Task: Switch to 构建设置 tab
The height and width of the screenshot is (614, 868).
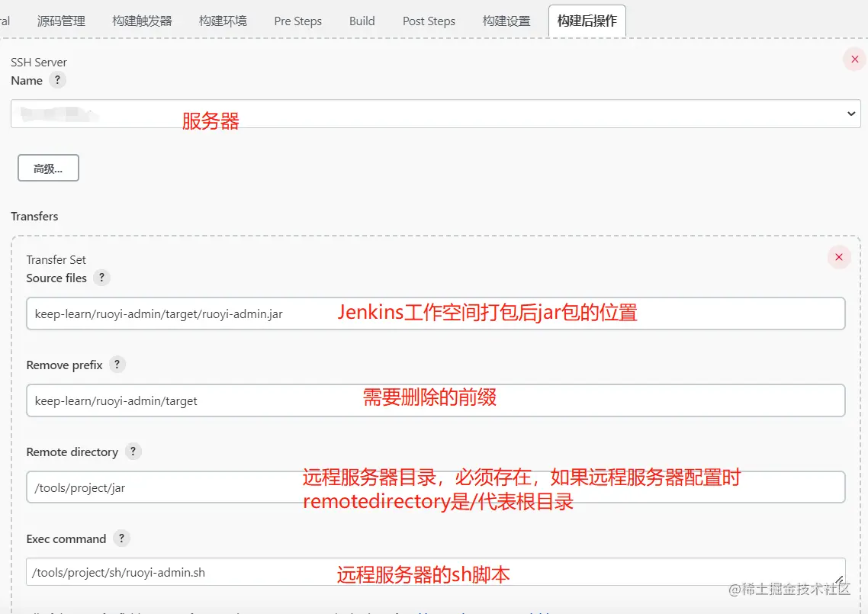Action: click(x=506, y=21)
